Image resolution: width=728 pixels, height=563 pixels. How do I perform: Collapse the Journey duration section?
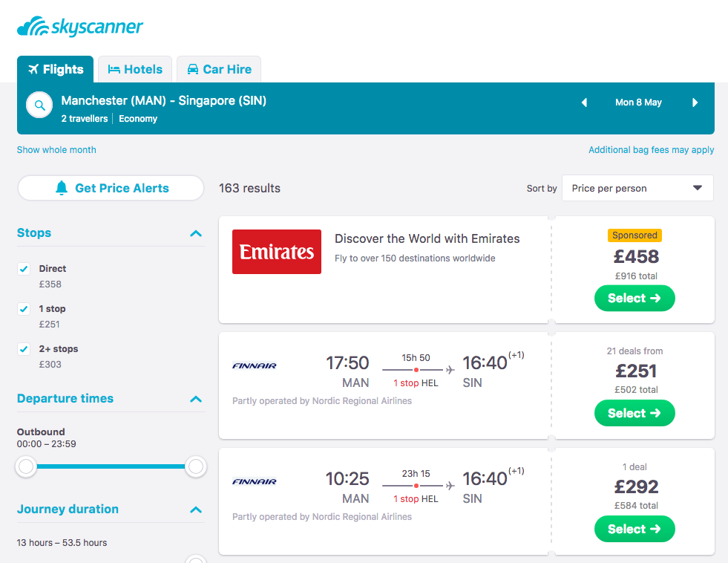(x=196, y=510)
